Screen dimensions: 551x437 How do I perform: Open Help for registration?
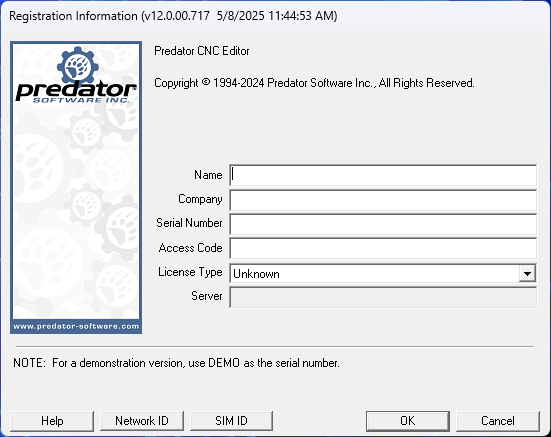click(52, 421)
